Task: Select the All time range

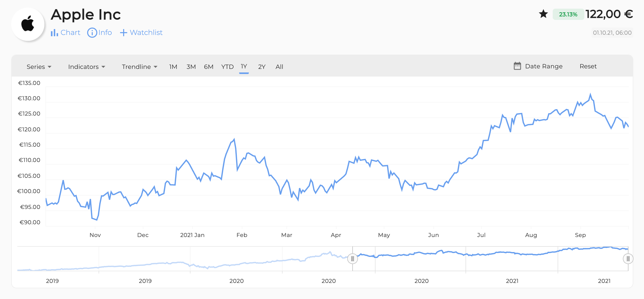Action: pos(279,67)
